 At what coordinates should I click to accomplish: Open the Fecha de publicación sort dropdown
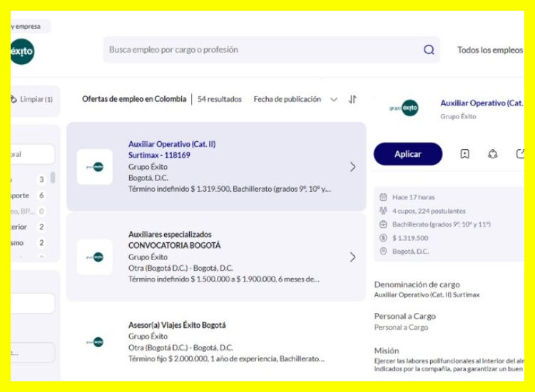[295, 99]
